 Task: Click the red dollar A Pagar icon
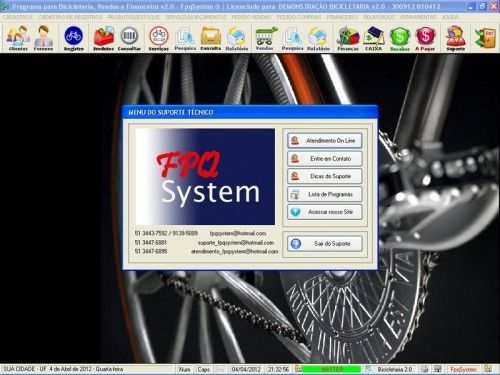pos(425,38)
